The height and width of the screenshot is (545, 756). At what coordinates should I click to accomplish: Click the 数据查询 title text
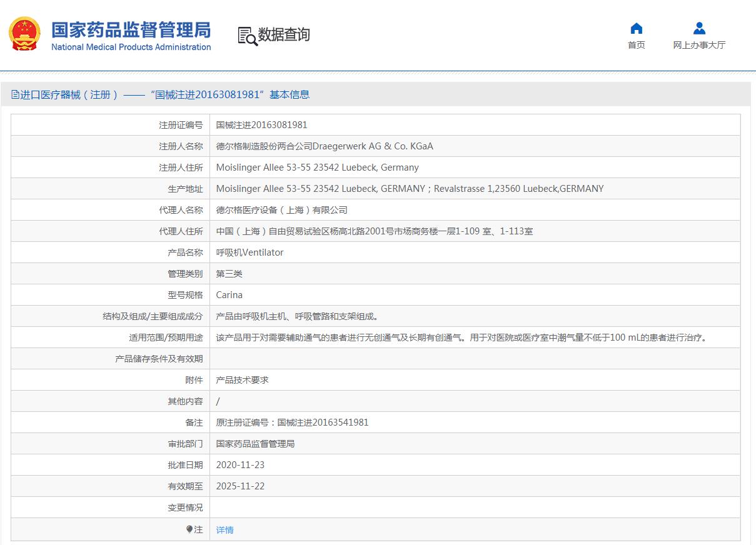click(284, 35)
